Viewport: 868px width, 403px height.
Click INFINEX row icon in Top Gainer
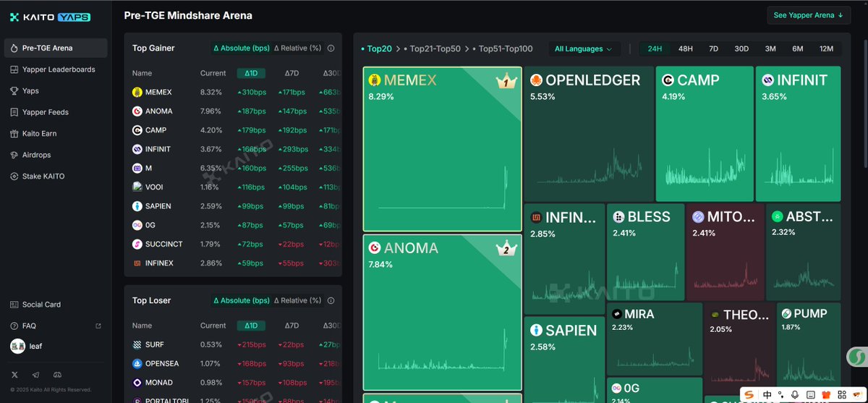pyautogui.click(x=137, y=263)
